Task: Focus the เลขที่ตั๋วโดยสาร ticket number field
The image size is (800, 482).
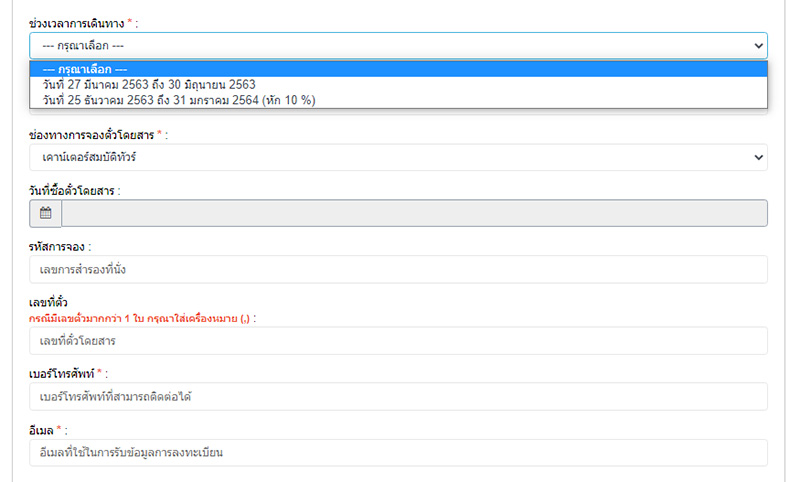Action: [398, 341]
